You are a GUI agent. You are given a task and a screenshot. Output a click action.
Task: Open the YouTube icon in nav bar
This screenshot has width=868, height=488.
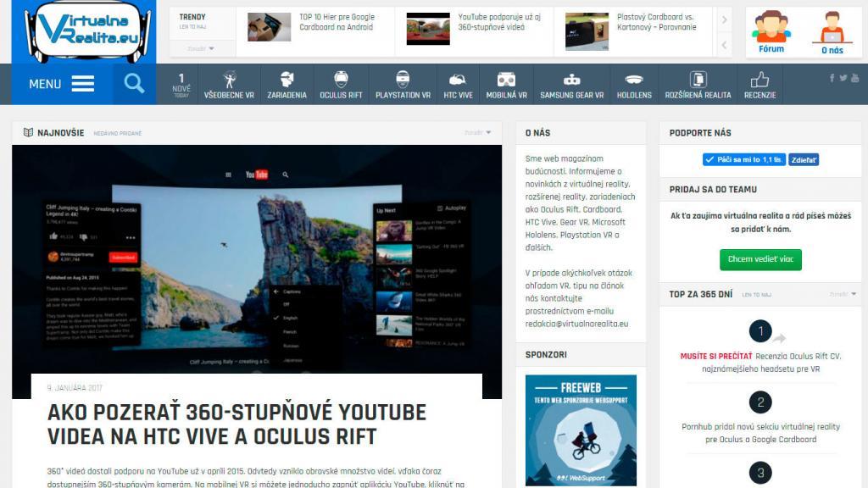(x=855, y=78)
